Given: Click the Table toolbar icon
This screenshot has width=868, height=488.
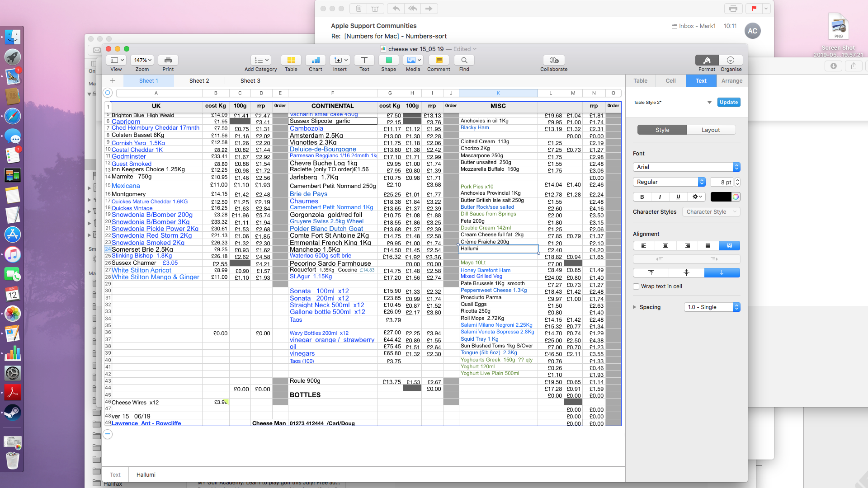Looking at the screenshot, I should click(291, 60).
